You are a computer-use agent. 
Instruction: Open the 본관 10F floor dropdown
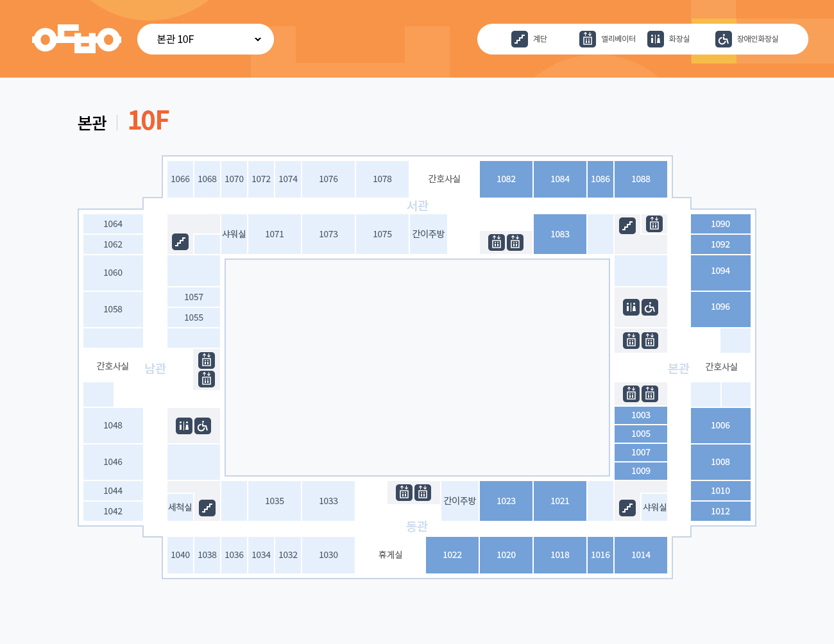click(205, 39)
